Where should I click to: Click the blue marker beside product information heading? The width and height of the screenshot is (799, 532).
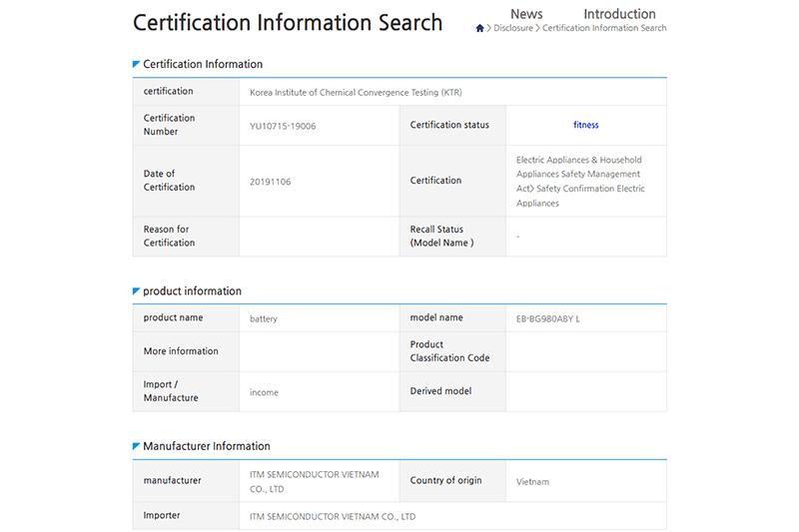136,291
